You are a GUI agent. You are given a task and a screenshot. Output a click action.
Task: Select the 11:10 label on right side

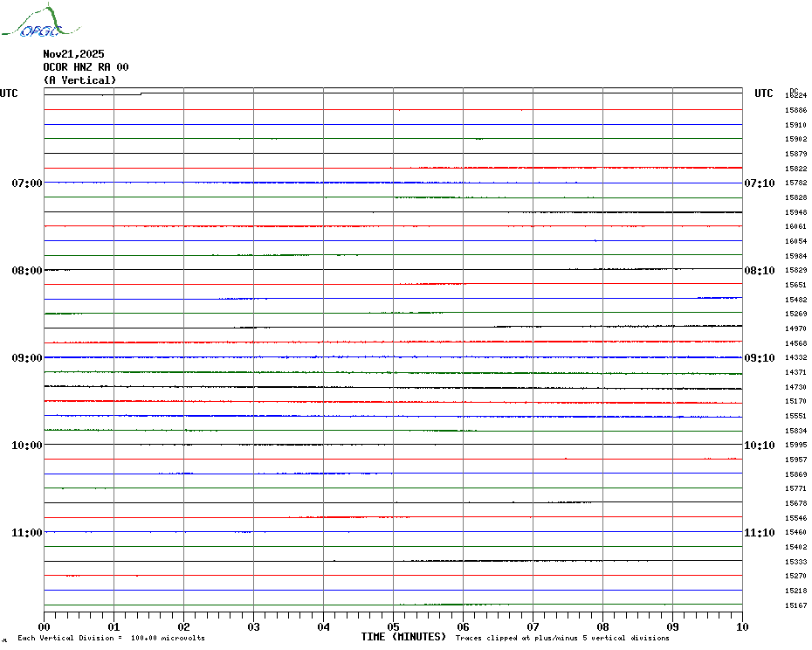[758, 533]
